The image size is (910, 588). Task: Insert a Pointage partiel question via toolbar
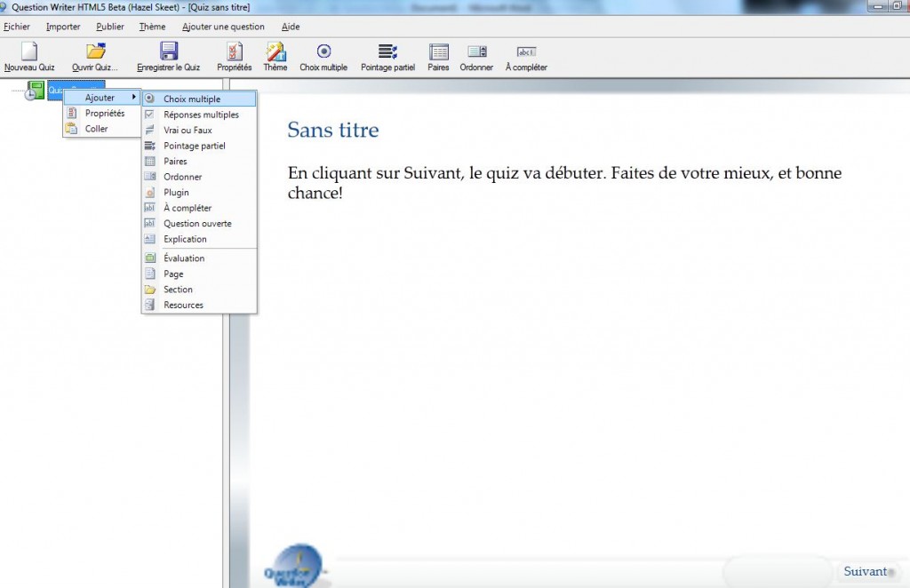(387, 55)
